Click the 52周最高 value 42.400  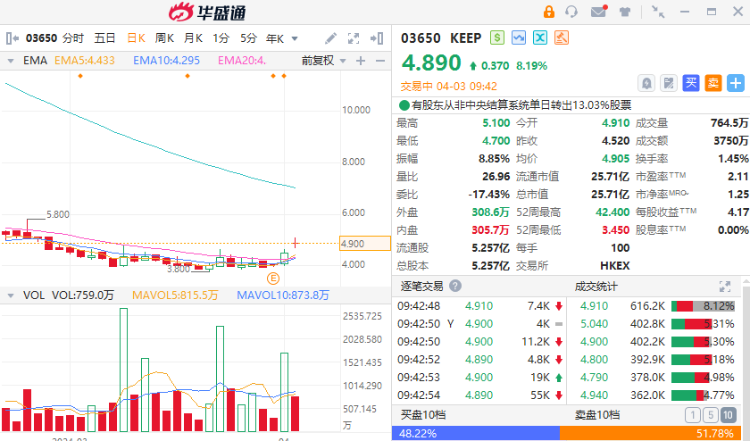[612, 212]
